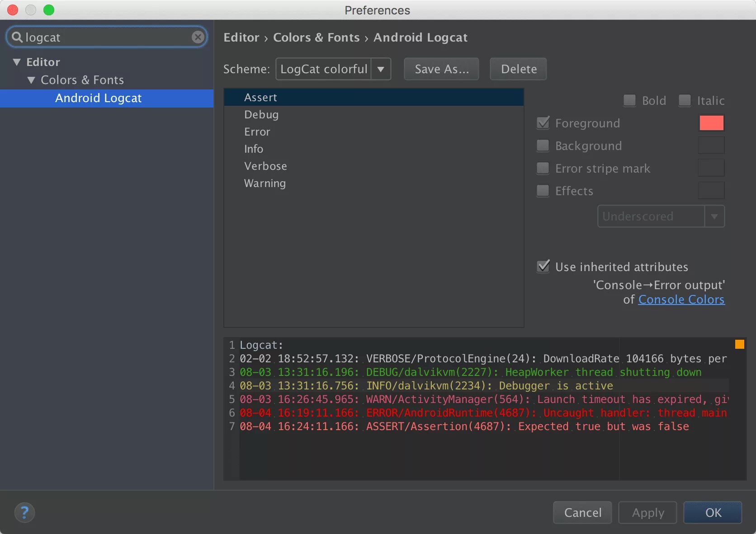Viewport: 756px width, 534px height.
Task: Click the green zoom window button
Action: 49,10
